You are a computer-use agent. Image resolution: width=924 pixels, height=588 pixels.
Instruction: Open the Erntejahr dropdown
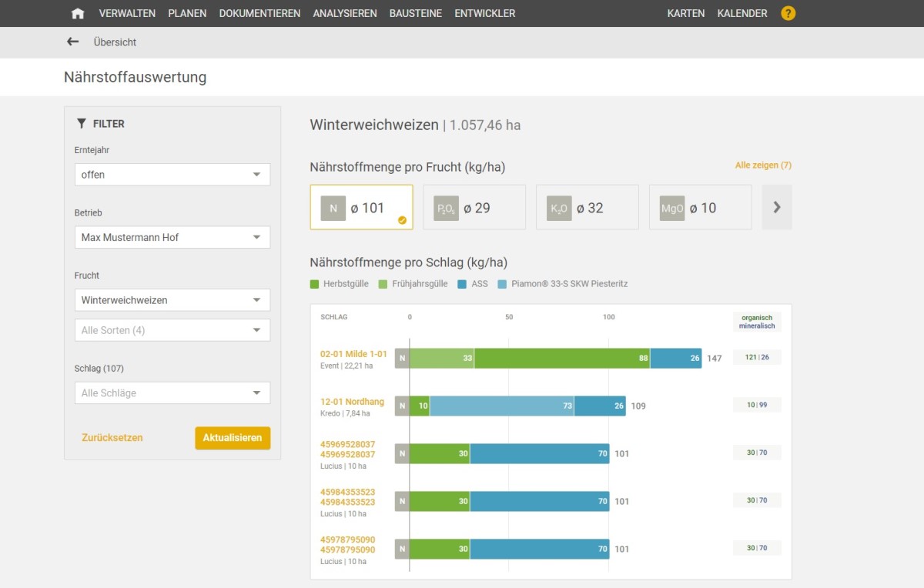(x=172, y=175)
